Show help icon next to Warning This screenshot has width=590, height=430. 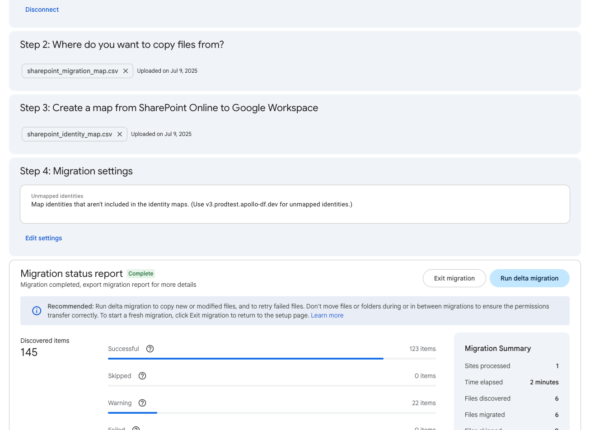pos(142,403)
